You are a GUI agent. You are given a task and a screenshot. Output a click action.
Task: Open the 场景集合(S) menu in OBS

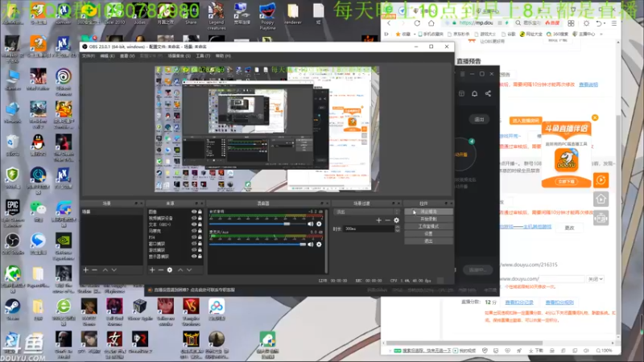click(x=179, y=56)
